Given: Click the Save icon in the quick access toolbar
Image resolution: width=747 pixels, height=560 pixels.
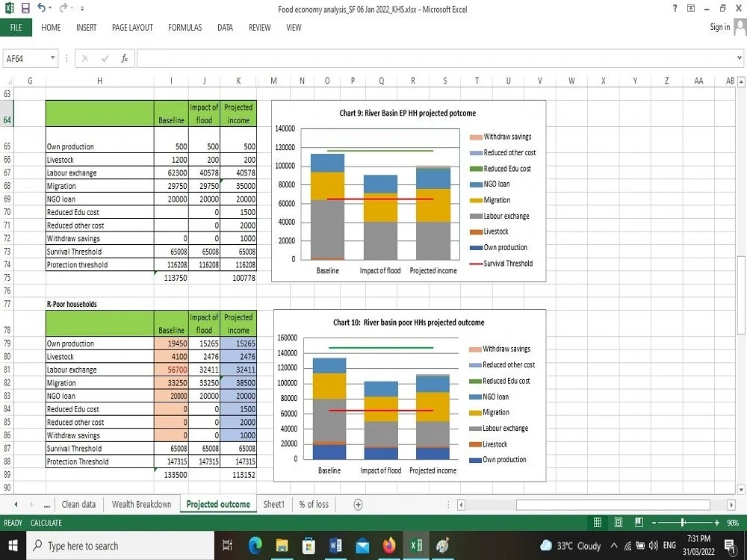Looking at the screenshot, I should [25, 8].
